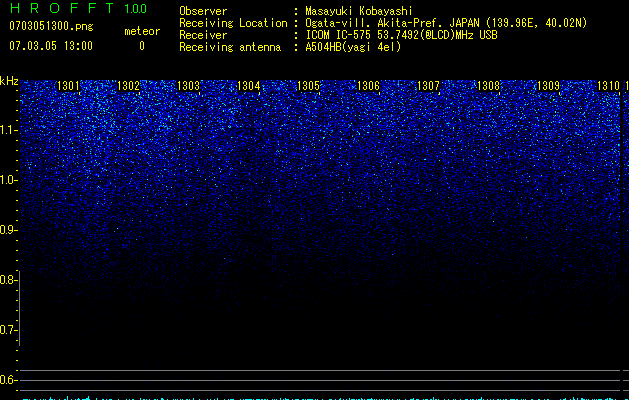
Task: Click the 0.7 kHz axis label
Action: [8, 330]
